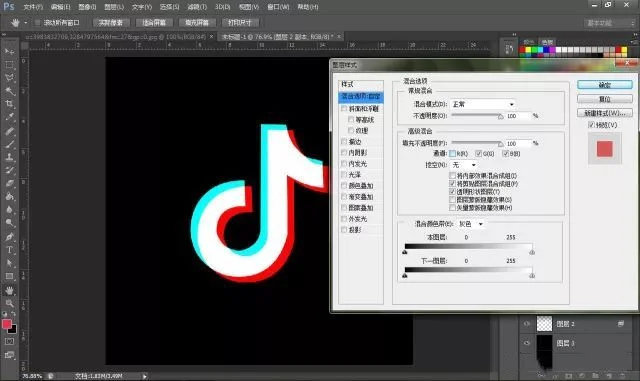This screenshot has height=381, width=640.
Task: Click the 确定 OK button
Action: click(605, 85)
